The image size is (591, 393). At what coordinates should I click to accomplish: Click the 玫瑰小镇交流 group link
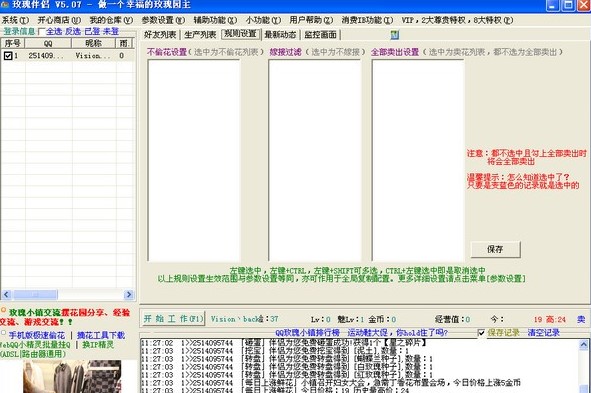tap(35, 313)
